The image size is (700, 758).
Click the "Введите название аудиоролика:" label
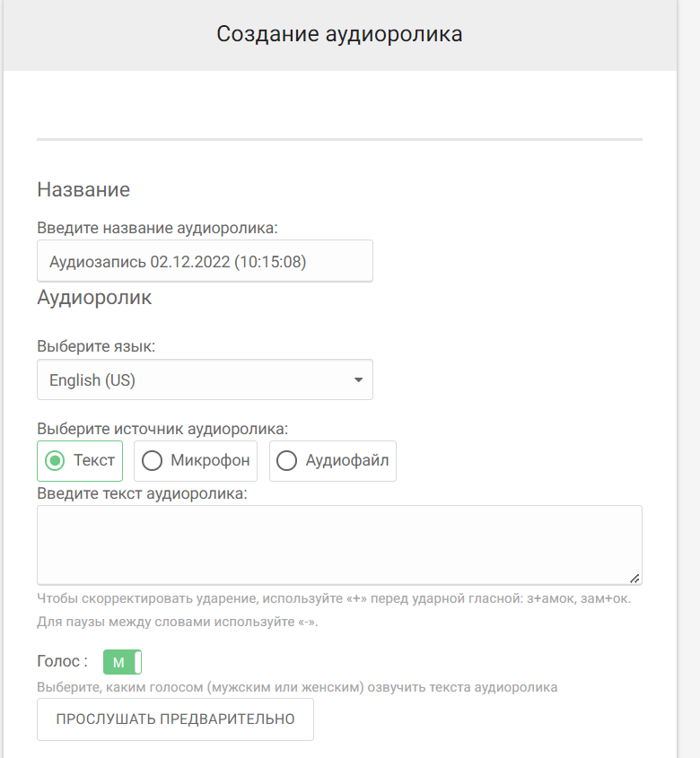158,228
